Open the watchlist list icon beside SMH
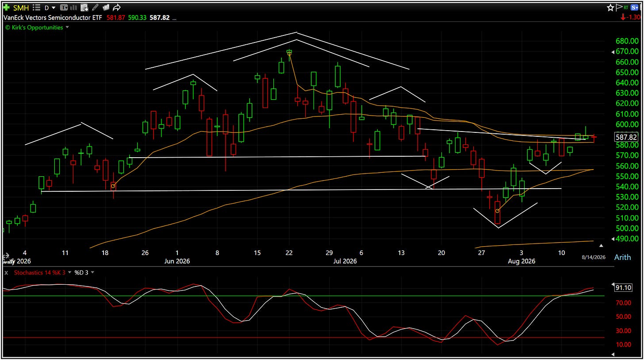Image resolution: width=644 pixels, height=360 pixels. [36, 8]
